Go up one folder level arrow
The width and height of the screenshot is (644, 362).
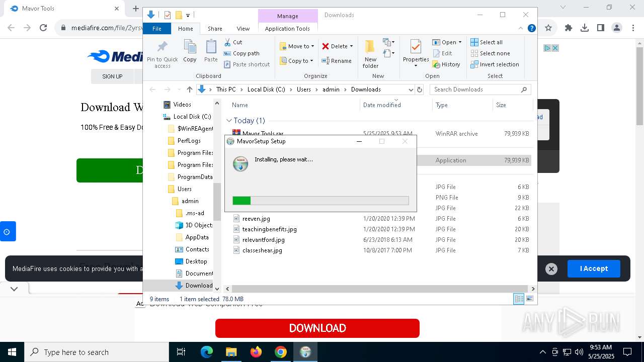tap(189, 89)
